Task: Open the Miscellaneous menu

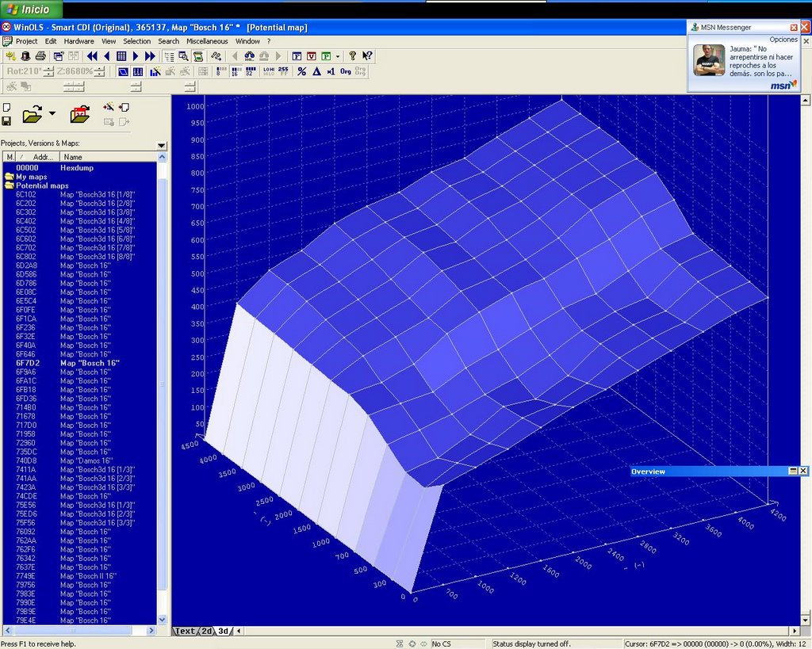Action: click(207, 41)
